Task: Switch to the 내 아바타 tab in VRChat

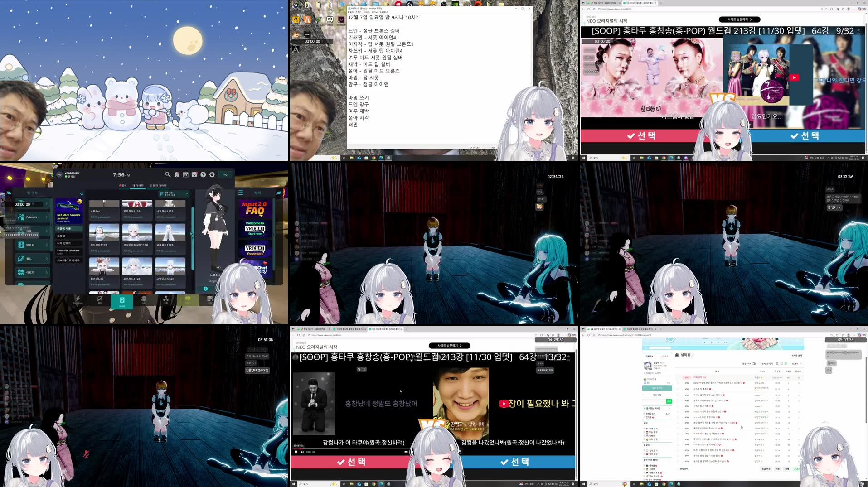Action: (x=139, y=185)
